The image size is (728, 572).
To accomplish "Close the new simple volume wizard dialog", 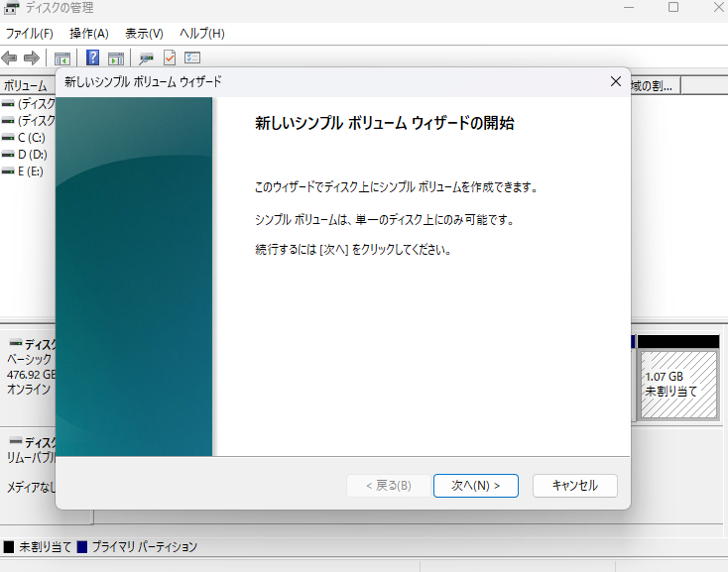I will pyautogui.click(x=616, y=81).
